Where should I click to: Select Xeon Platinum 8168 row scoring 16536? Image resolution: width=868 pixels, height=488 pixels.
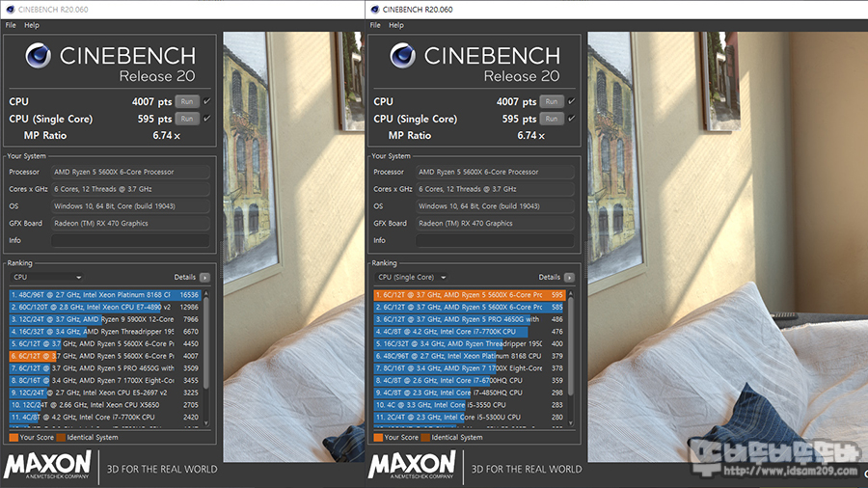105,295
